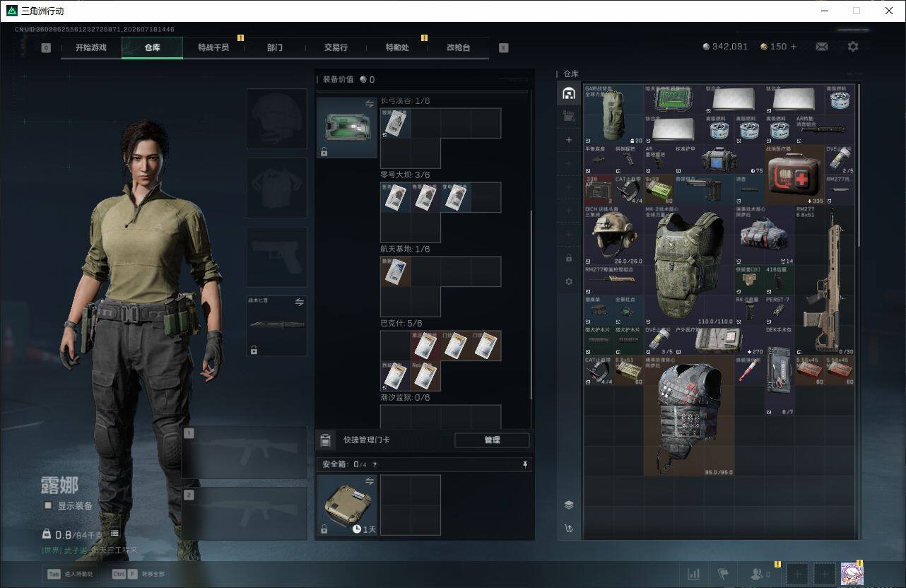The height and width of the screenshot is (588, 906).
Task: Click the stacked layers sort icon
Action: (x=569, y=505)
